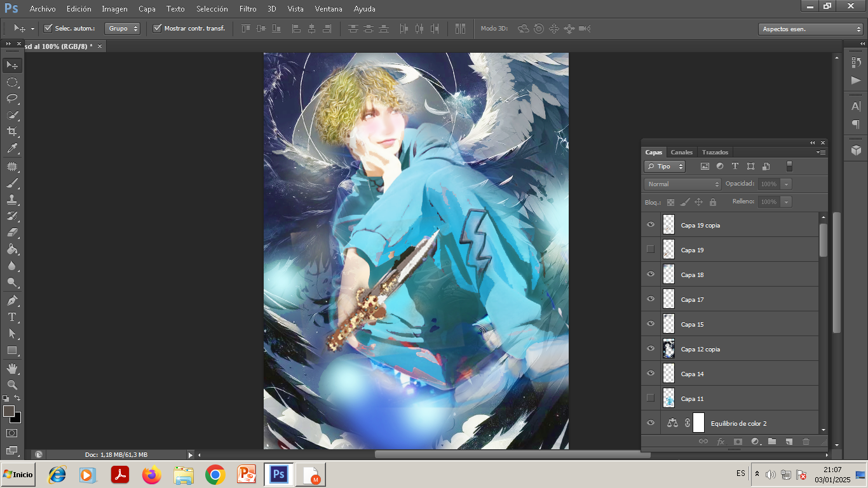Filter layers by pixel type
The width and height of the screenshot is (868, 488).
[705, 166]
